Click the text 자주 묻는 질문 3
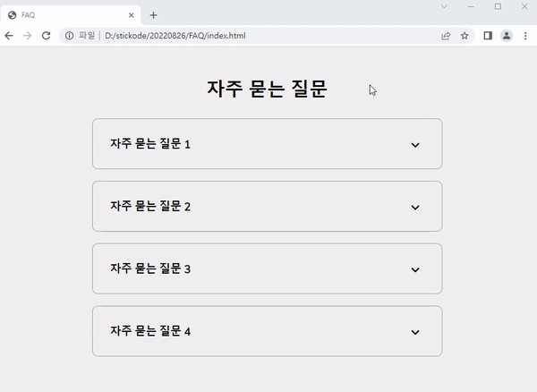537x392 pixels. (150, 268)
